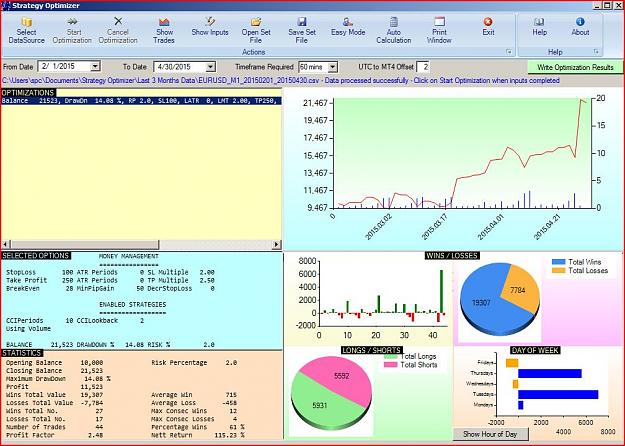Click the horizontal scrollbar thumb in optimizations
This screenshot has width=625, height=446.
tap(84, 244)
